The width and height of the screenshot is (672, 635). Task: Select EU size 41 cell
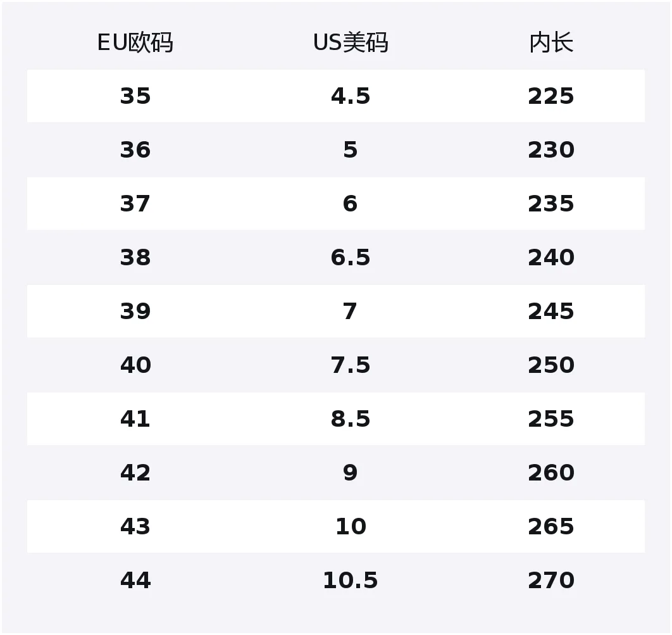coord(135,419)
